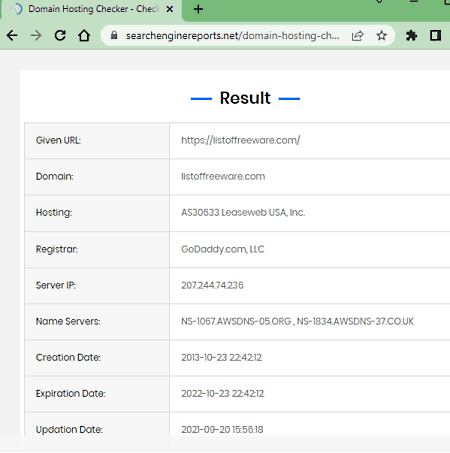Select the 207.244.74.236 IP value
Image resolution: width=450 pixels, height=453 pixels.
click(x=212, y=285)
